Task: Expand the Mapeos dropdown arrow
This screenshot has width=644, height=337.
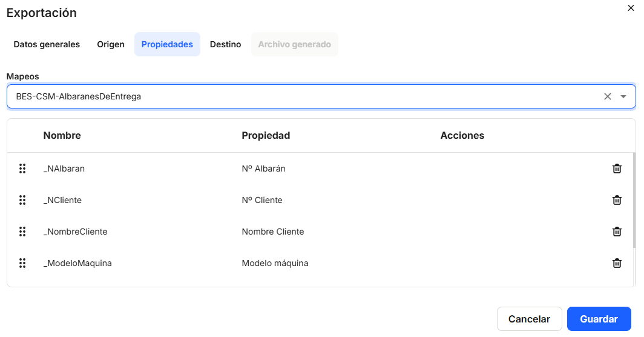Action: 623,96
